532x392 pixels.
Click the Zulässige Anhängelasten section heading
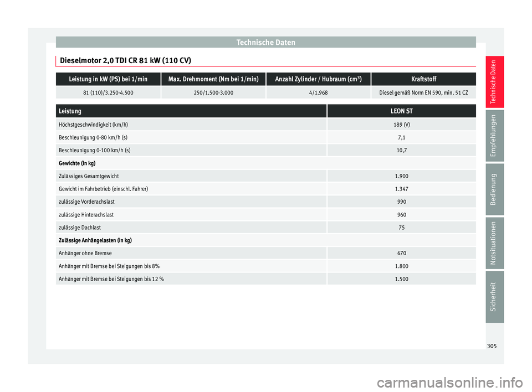[x=95, y=240]
